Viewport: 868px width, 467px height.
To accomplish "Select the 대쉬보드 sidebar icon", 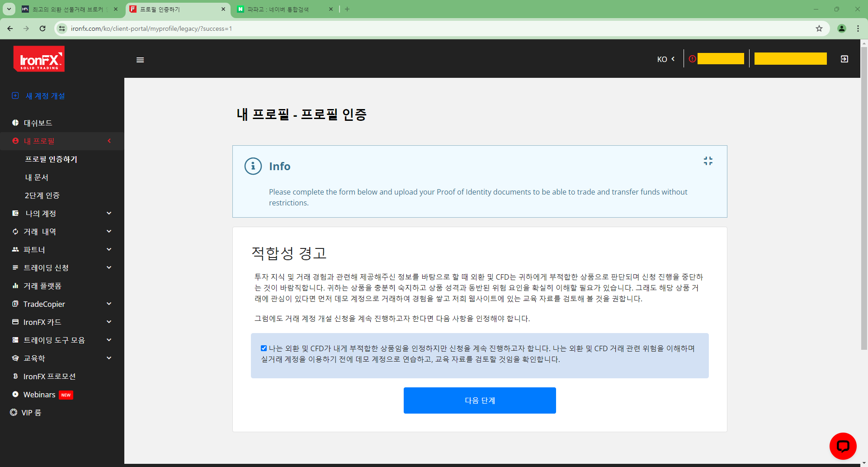I will pos(15,123).
